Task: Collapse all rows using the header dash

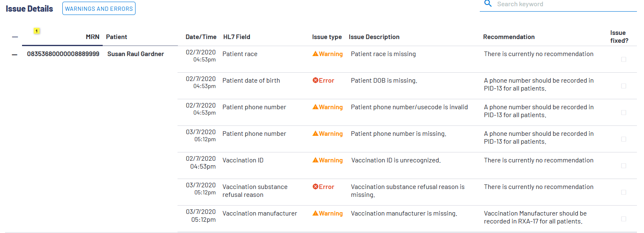Action: (x=15, y=37)
